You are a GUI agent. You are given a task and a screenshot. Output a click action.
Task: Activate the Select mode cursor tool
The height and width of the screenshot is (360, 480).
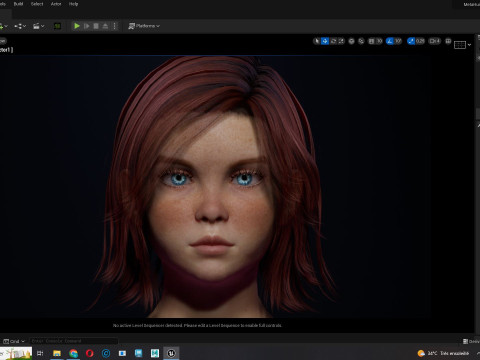(x=317, y=41)
